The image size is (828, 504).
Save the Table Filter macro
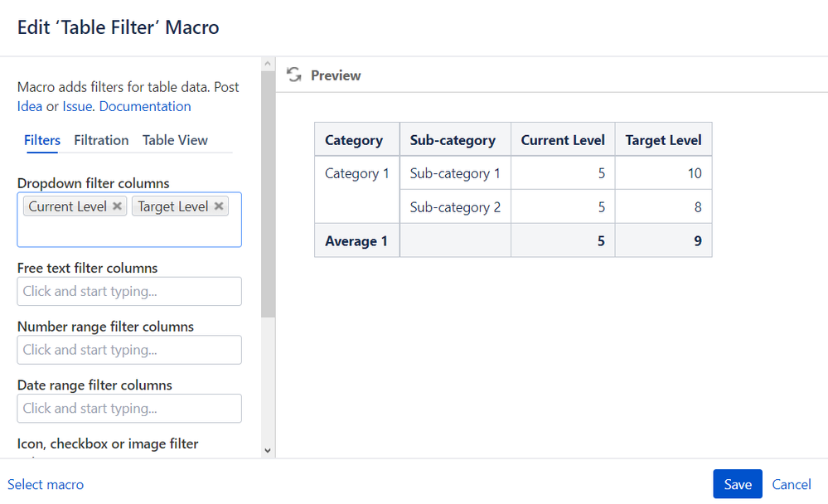pos(737,484)
